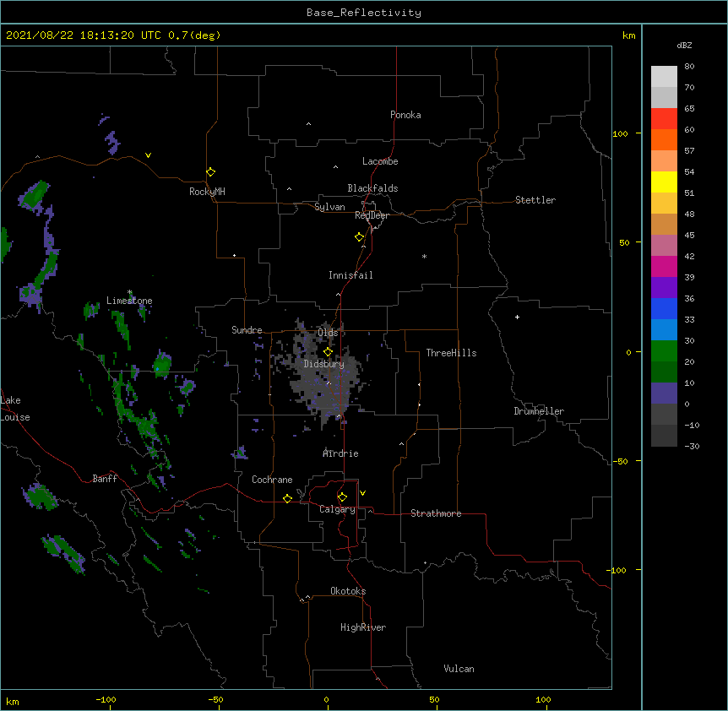Screen dimensions: 728x711
Task: Click the Airdrie town label
Action: click(340, 453)
